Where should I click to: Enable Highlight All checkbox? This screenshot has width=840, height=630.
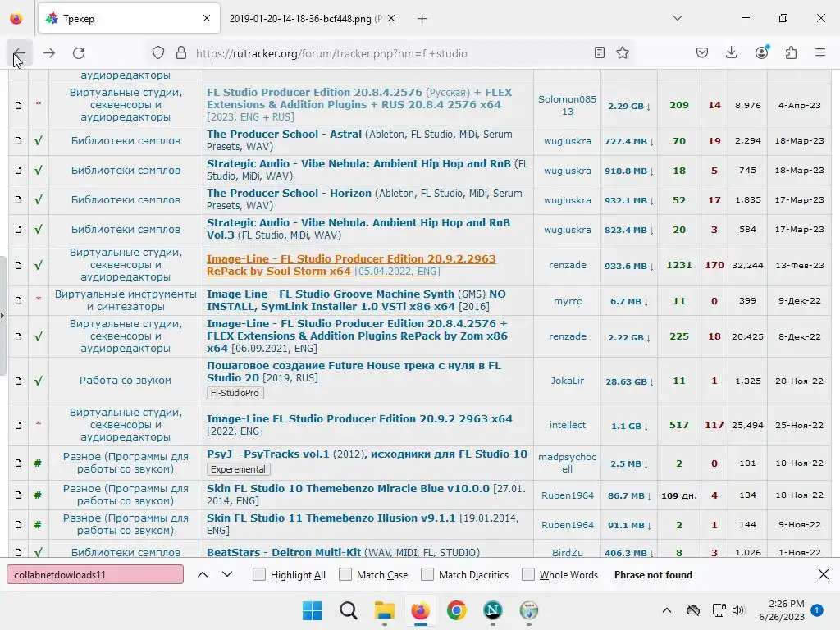click(258, 575)
